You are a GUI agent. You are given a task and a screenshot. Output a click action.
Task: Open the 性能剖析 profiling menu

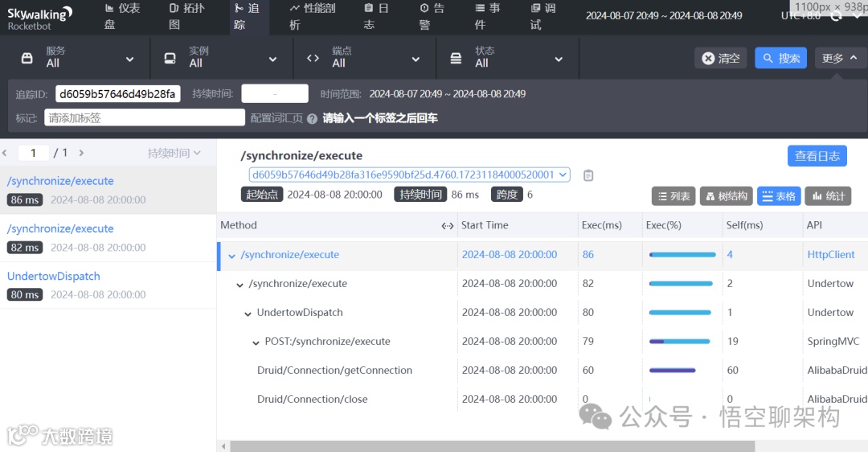[312, 16]
